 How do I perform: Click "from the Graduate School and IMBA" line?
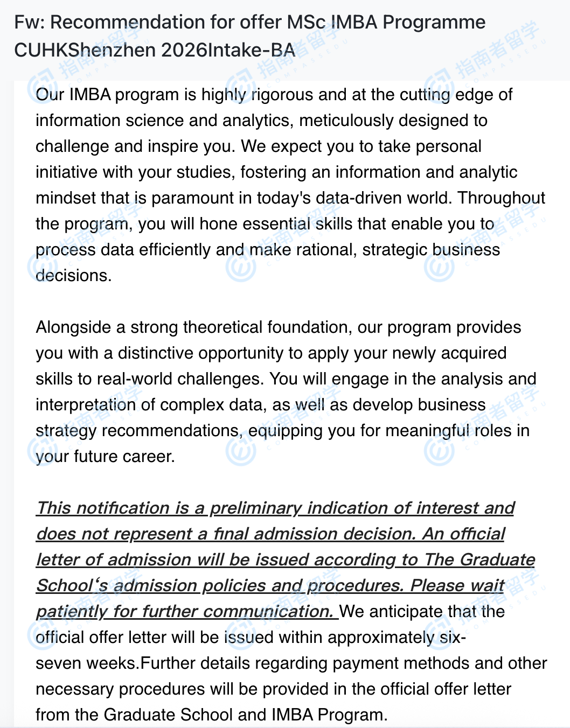click(x=211, y=715)
